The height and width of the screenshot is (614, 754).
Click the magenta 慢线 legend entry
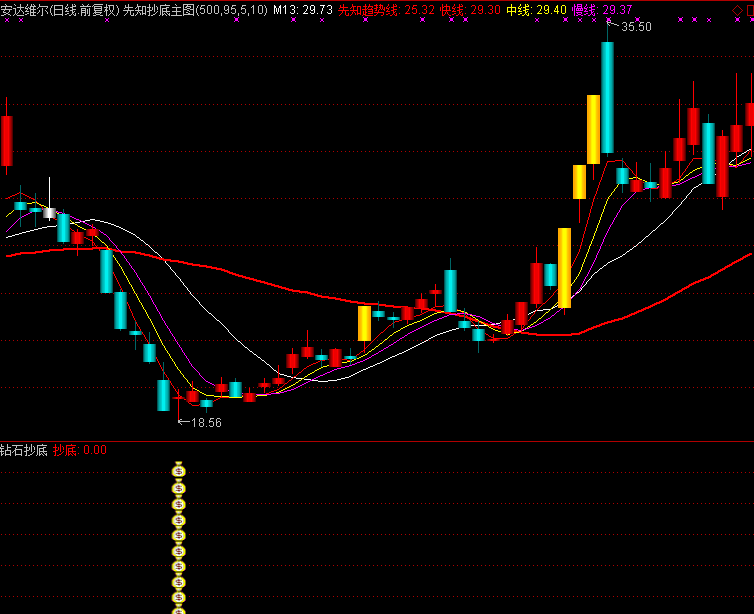[585, 10]
